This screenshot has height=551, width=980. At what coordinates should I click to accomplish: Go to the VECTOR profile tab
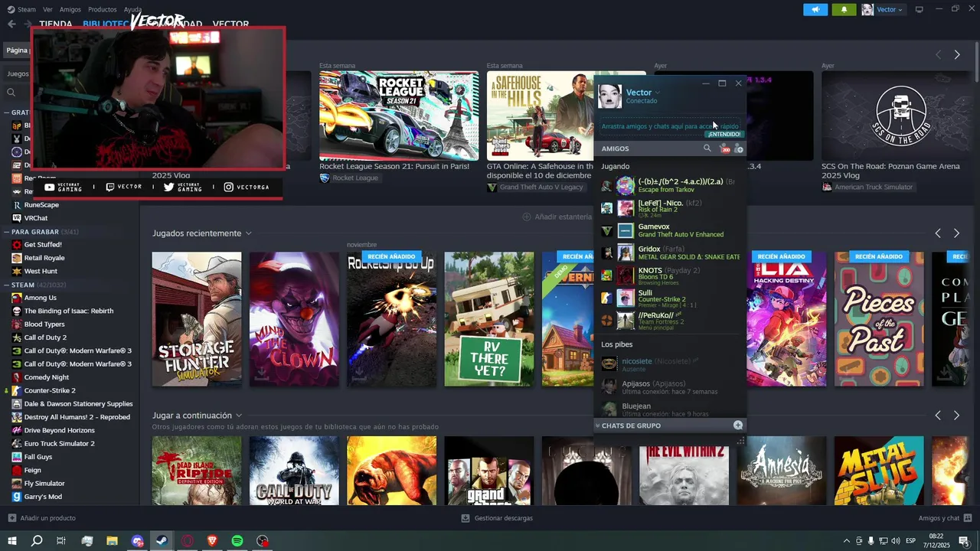point(230,24)
